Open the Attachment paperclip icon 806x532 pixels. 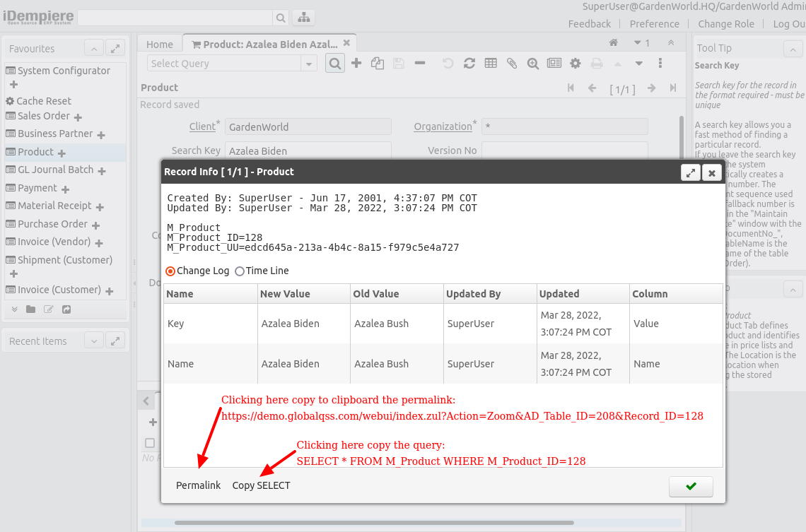[x=512, y=64]
